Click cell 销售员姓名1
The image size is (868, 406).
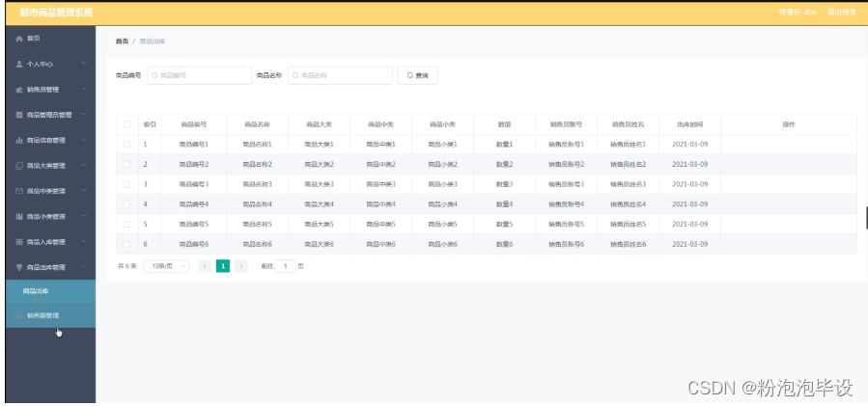(629, 145)
